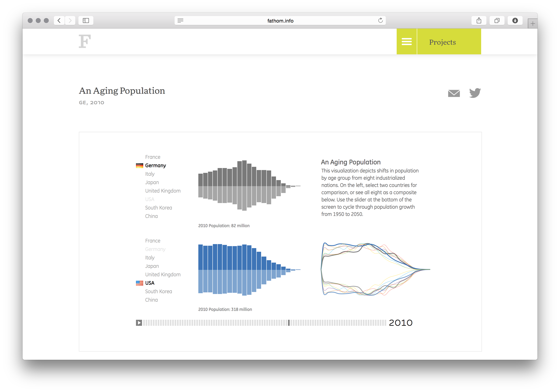This screenshot has width=560, height=392.
Task: Open the Safari downloads icon
Action: (x=515, y=21)
